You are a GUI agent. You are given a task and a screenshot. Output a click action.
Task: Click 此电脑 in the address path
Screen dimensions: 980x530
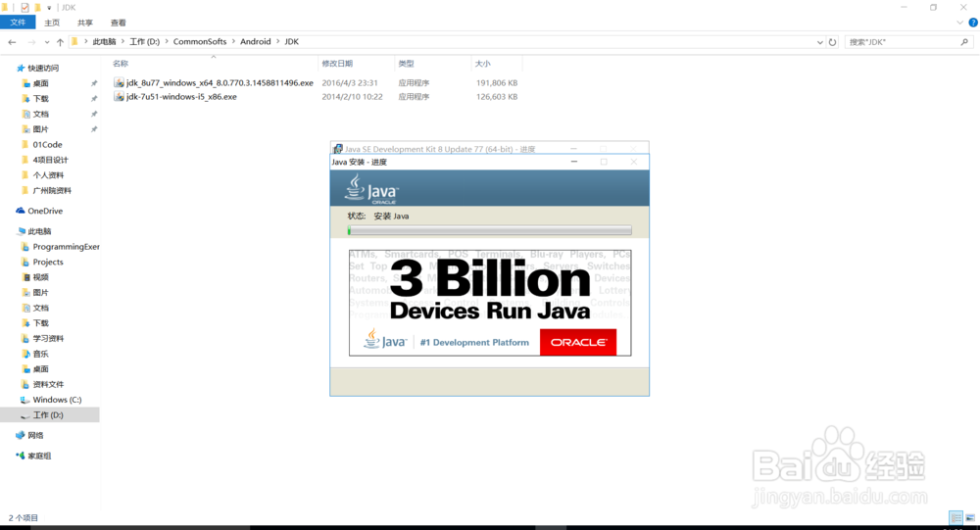(x=105, y=42)
